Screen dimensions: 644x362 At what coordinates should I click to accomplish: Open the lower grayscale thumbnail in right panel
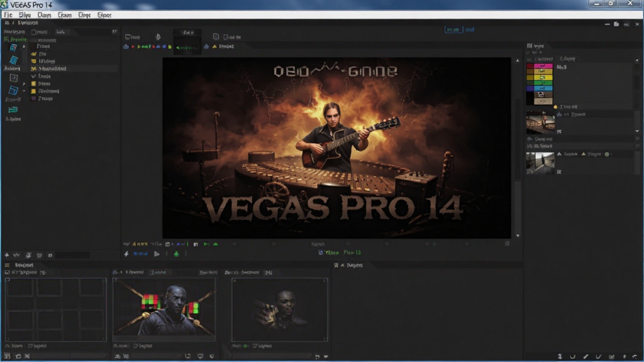tap(540, 163)
